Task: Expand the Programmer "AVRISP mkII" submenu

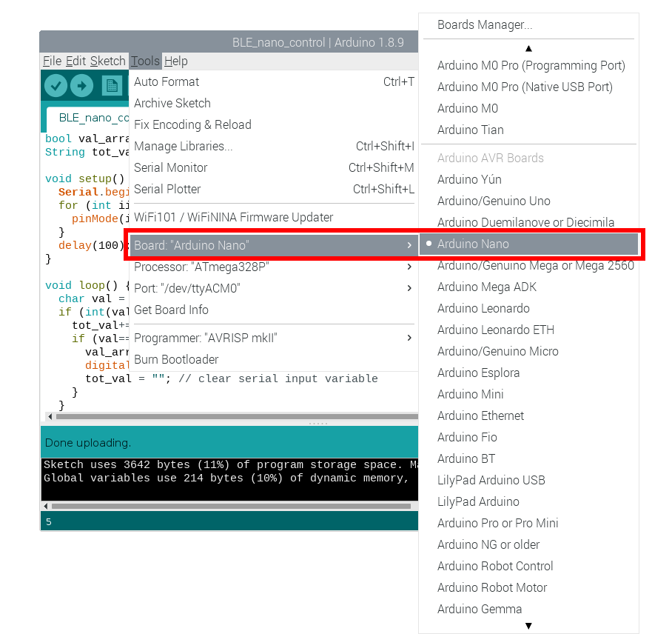Action: click(274, 338)
